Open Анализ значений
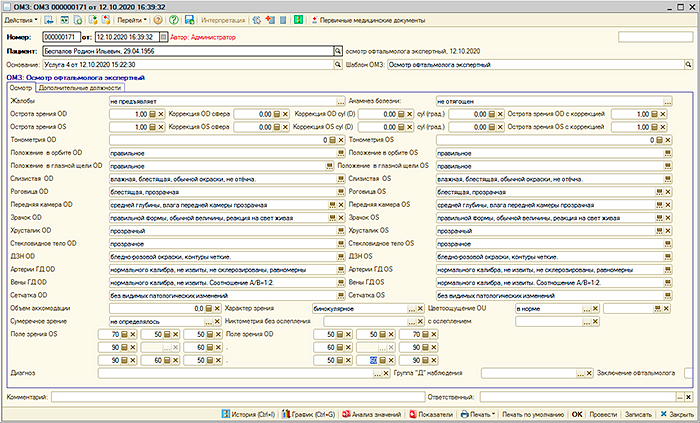Viewport: 700px width, 423px height. [x=375, y=413]
